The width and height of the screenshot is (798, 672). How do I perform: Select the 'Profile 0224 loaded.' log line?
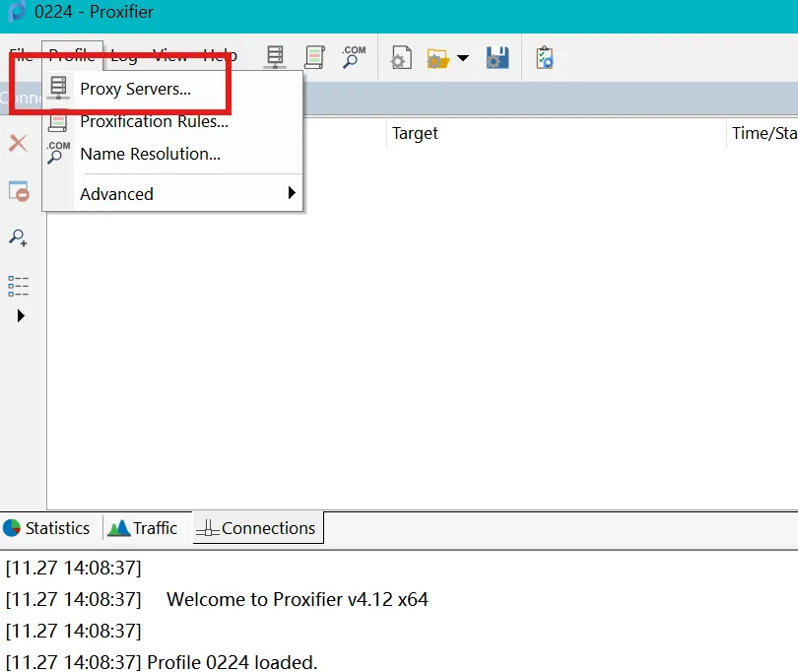click(233, 662)
